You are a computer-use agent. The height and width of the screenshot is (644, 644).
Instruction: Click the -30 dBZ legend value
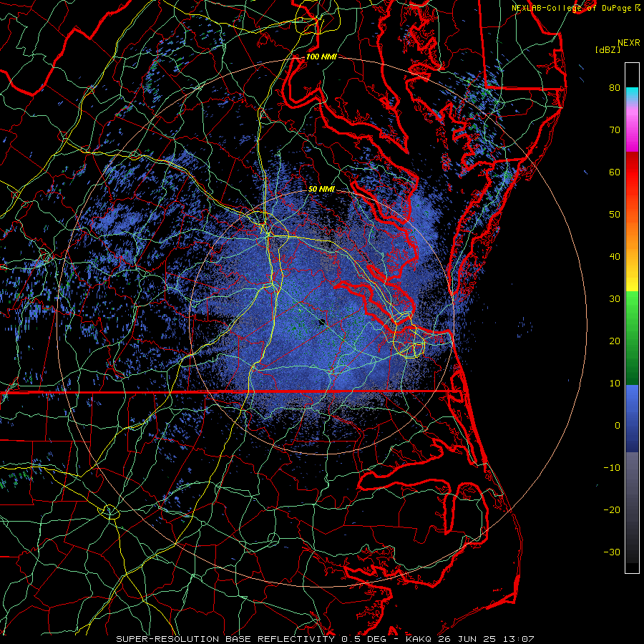coord(612,552)
